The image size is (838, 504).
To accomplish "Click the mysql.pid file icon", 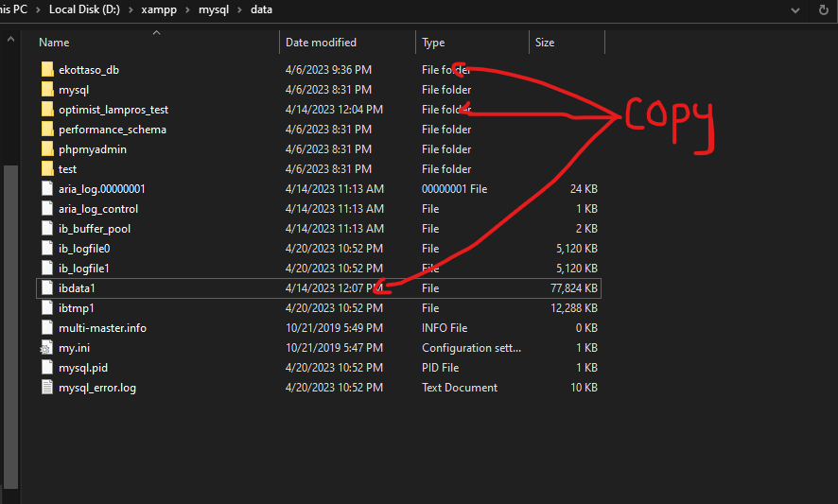I will [x=47, y=367].
